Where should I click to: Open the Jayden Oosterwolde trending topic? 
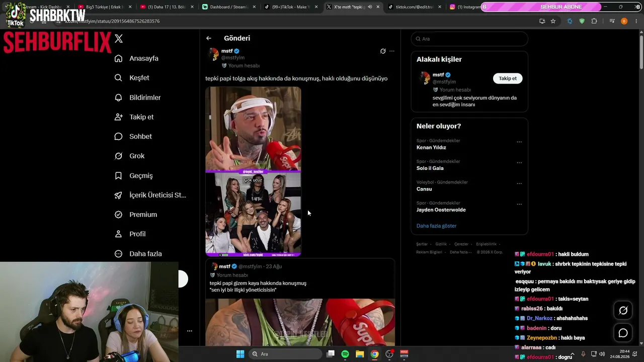441,210
